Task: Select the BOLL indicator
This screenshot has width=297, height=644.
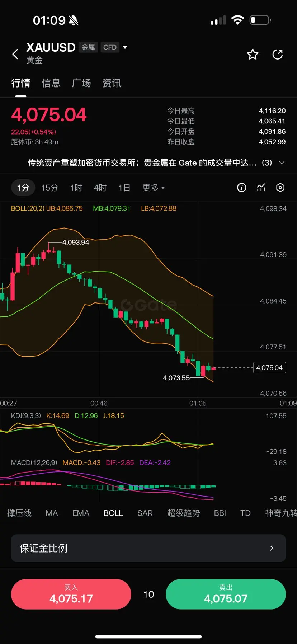Action: click(113, 513)
